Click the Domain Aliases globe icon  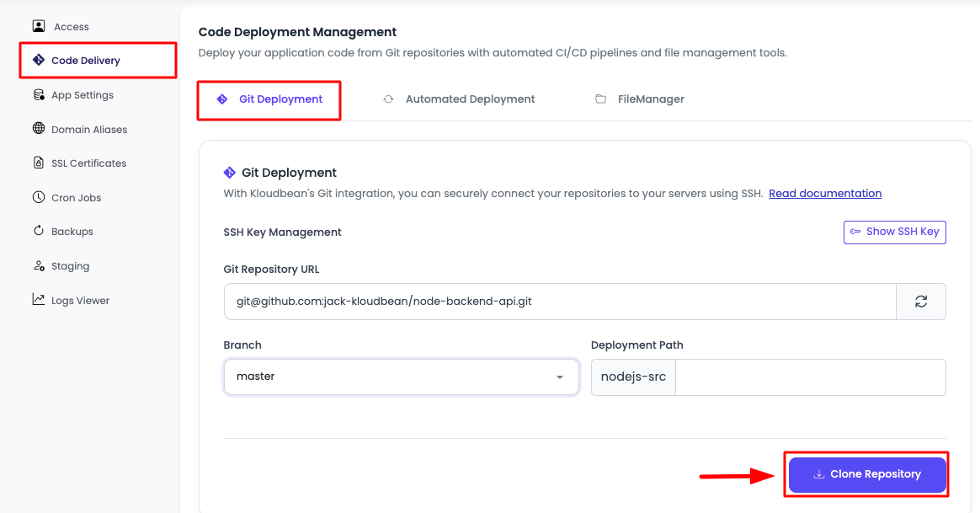(39, 129)
